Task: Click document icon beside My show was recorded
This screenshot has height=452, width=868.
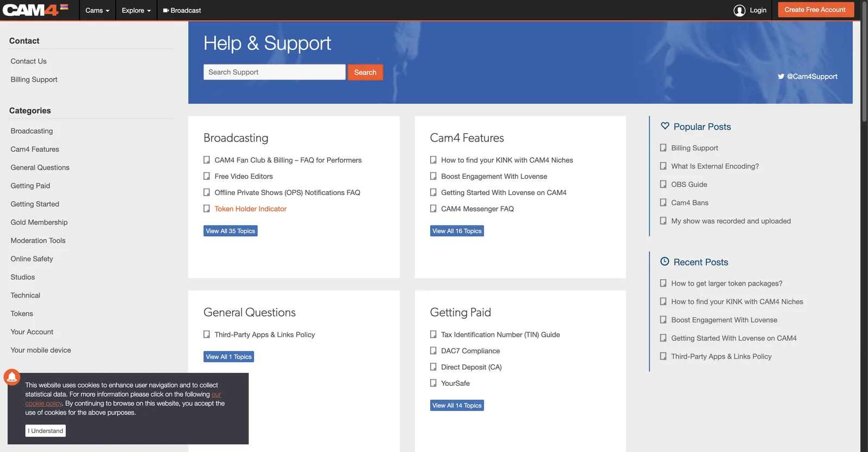Action: tap(663, 221)
